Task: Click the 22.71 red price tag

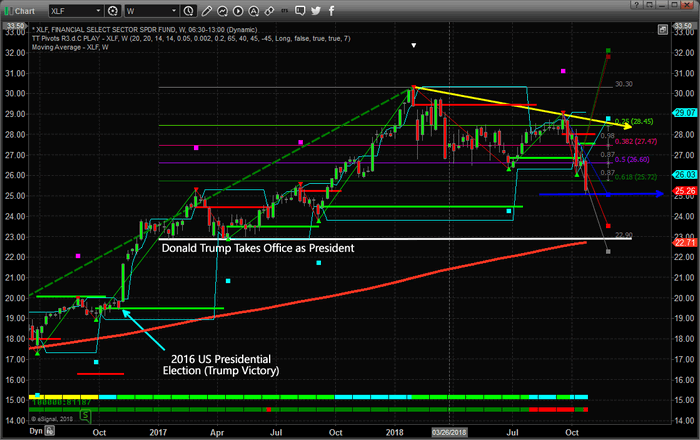Action: click(x=684, y=242)
